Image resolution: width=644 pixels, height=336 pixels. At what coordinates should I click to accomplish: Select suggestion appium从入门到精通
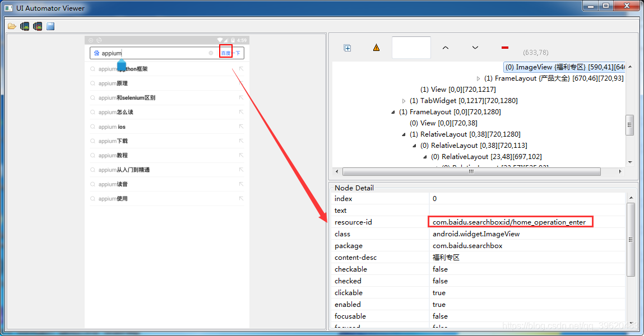point(124,170)
